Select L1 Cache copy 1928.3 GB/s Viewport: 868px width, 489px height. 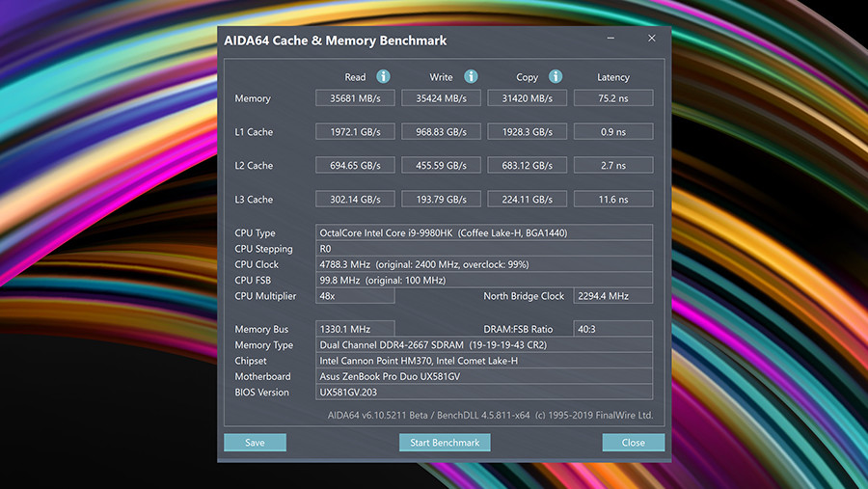tap(527, 132)
